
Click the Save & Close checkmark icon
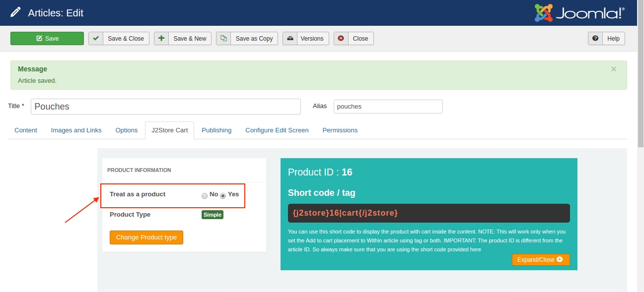point(96,39)
